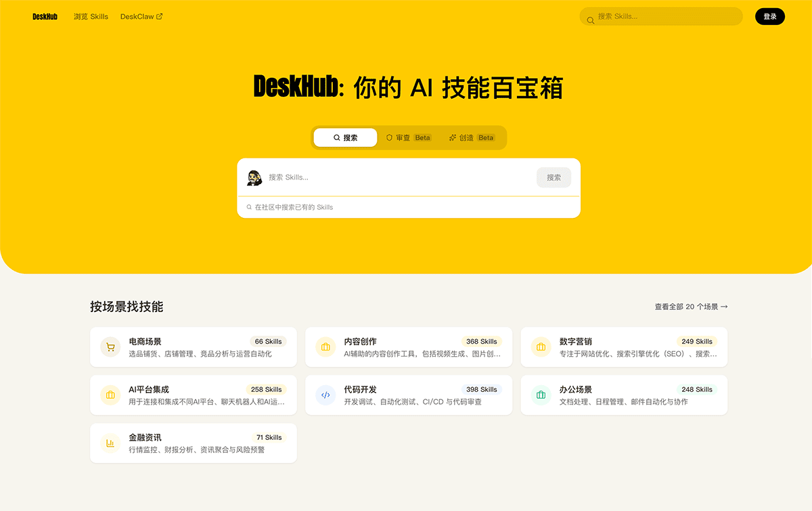
Task: Open the DeskClaw external link
Action: click(x=141, y=16)
